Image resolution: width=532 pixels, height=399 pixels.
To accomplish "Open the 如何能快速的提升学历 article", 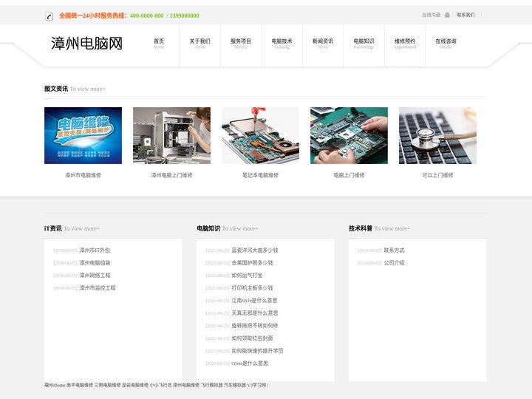I will coord(258,350).
